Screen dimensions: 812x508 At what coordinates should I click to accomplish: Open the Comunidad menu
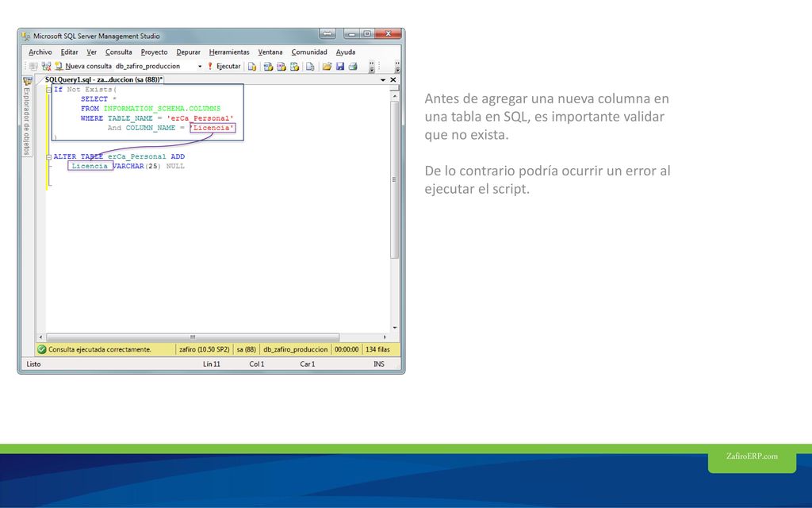(x=309, y=52)
